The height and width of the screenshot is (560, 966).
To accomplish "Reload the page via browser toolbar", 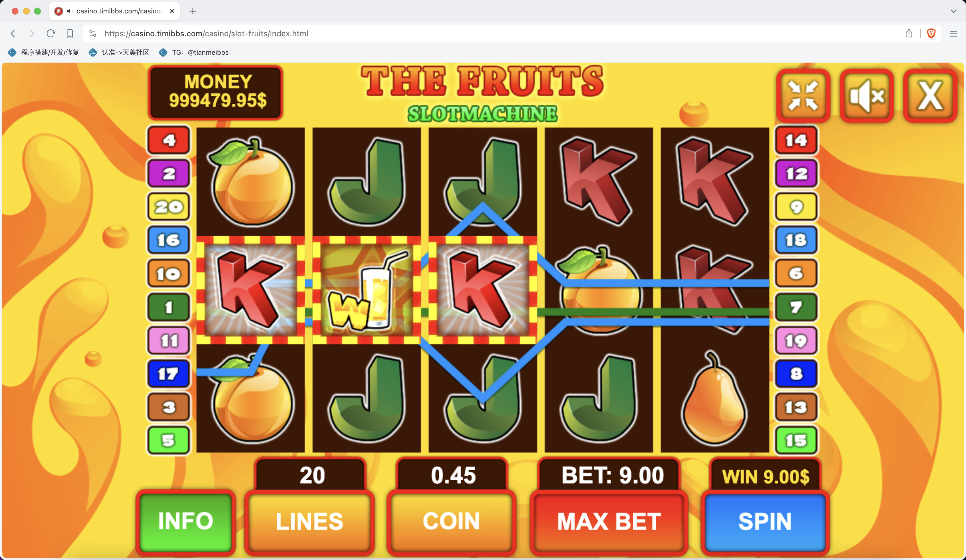I will tap(51, 34).
